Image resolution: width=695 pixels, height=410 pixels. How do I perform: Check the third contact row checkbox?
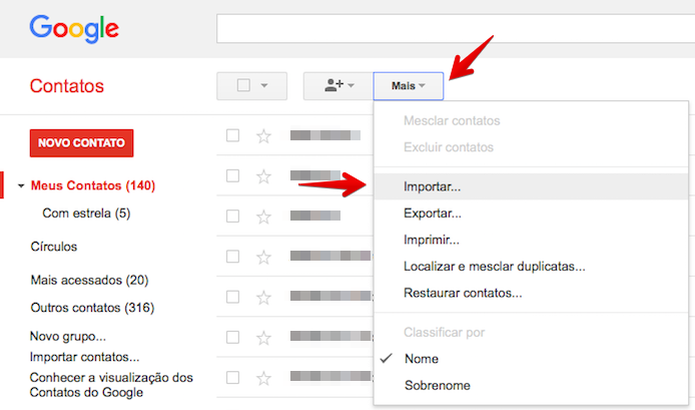point(233,216)
